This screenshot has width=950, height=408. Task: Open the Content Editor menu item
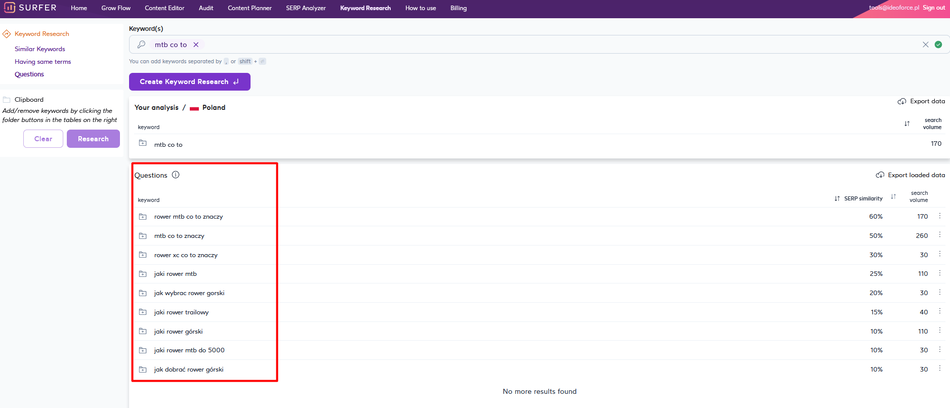tap(164, 8)
